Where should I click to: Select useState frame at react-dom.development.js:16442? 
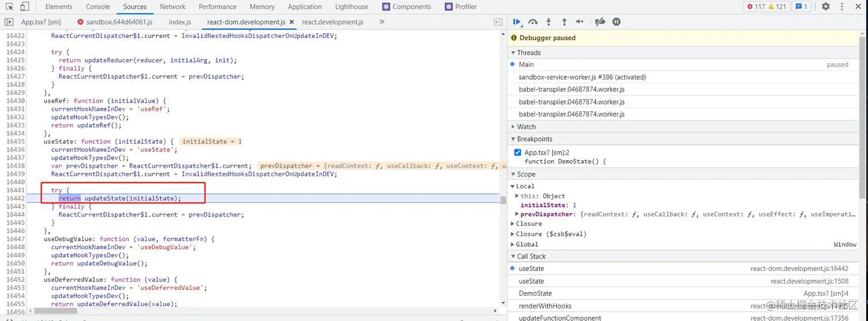[683, 269]
